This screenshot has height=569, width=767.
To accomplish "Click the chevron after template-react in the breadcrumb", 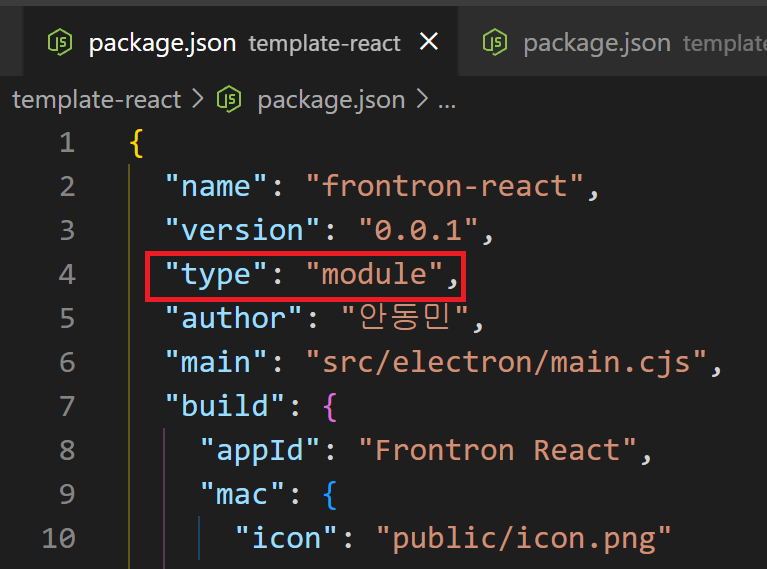I will (196, 100).
